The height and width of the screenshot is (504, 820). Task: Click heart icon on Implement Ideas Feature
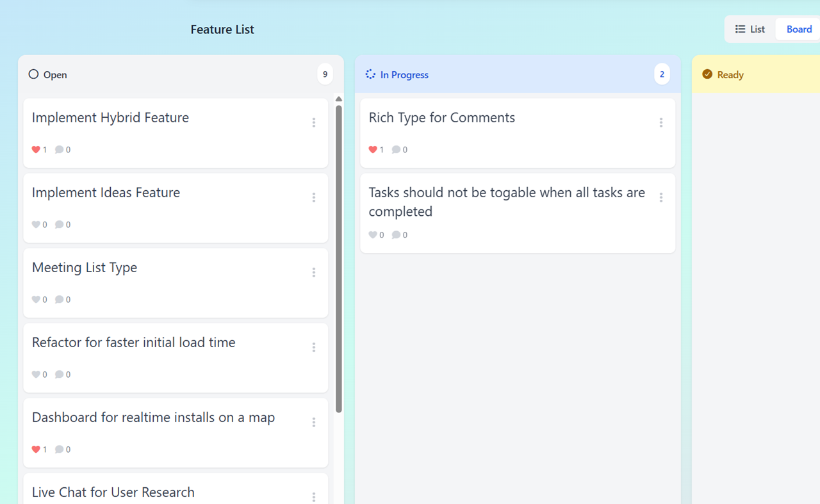point(36,225)
